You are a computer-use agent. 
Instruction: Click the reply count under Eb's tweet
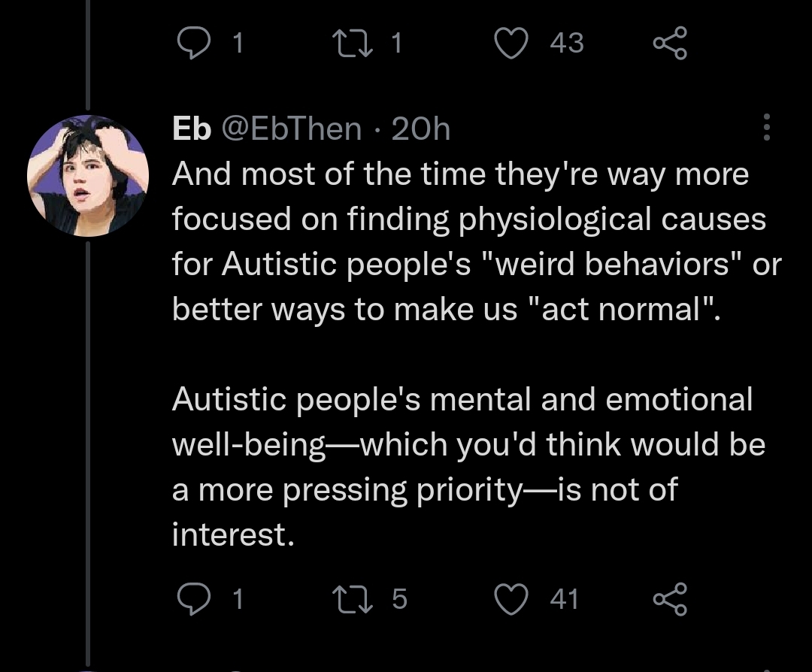(237, 599)
